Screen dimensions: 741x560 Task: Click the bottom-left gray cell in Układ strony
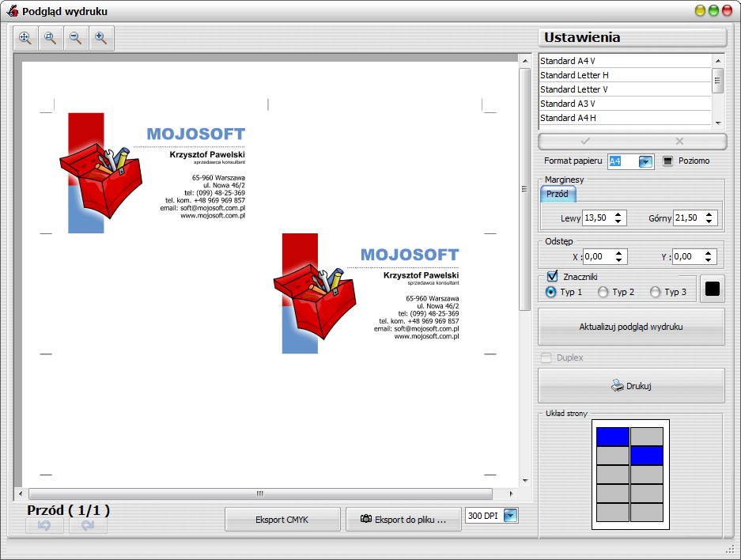[613, 513]
